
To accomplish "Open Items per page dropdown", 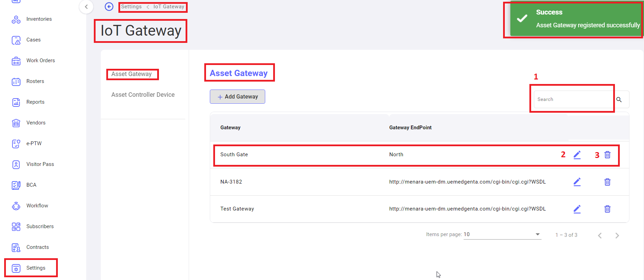I will (x=502, y=234).
